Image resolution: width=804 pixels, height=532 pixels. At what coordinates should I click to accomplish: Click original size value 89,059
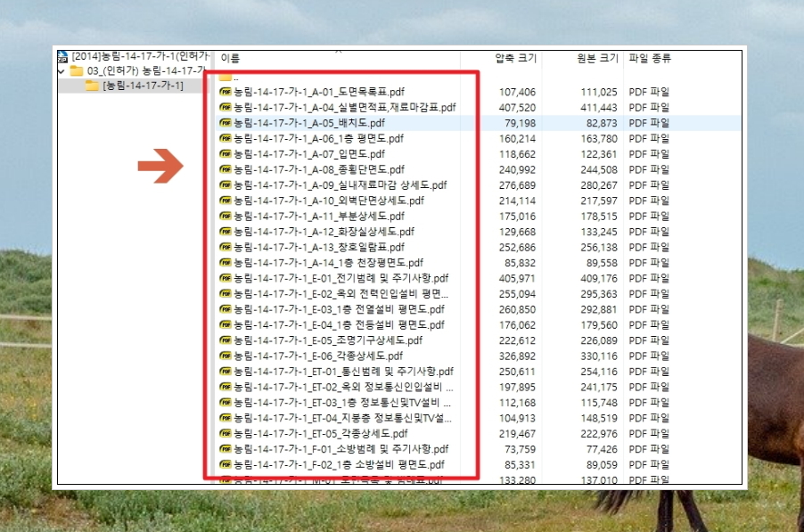[x=602, y=465]
